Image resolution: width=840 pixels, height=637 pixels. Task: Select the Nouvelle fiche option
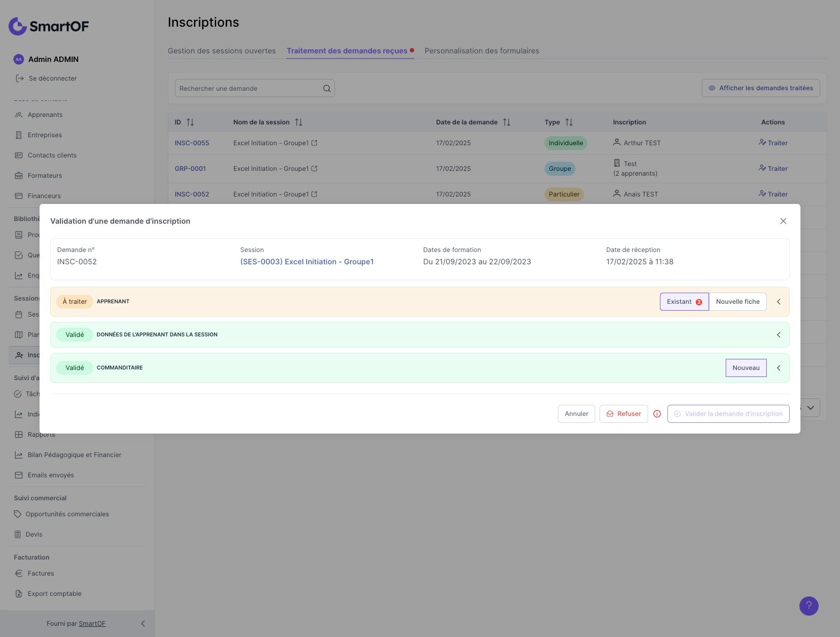737,302
